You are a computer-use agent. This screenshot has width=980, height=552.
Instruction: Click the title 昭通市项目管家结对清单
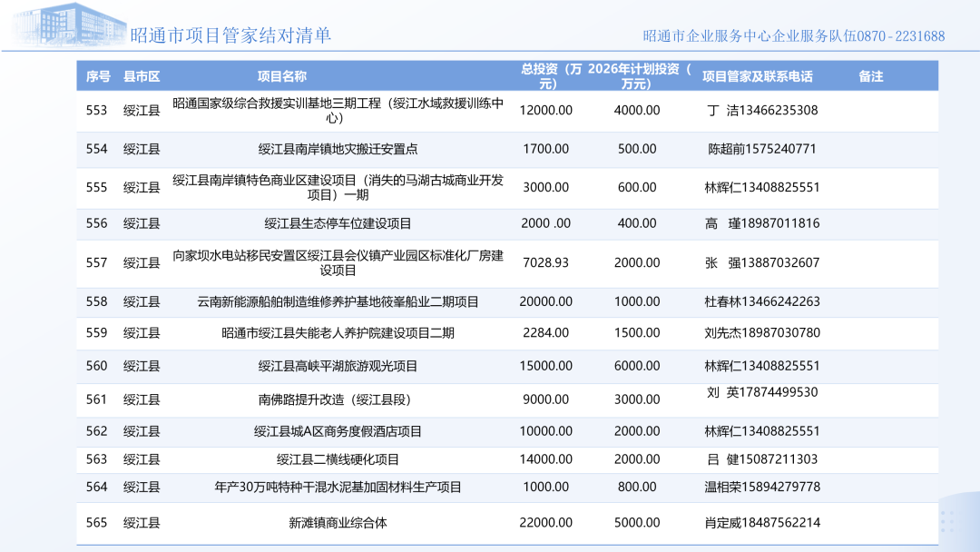tap(230, 35)
